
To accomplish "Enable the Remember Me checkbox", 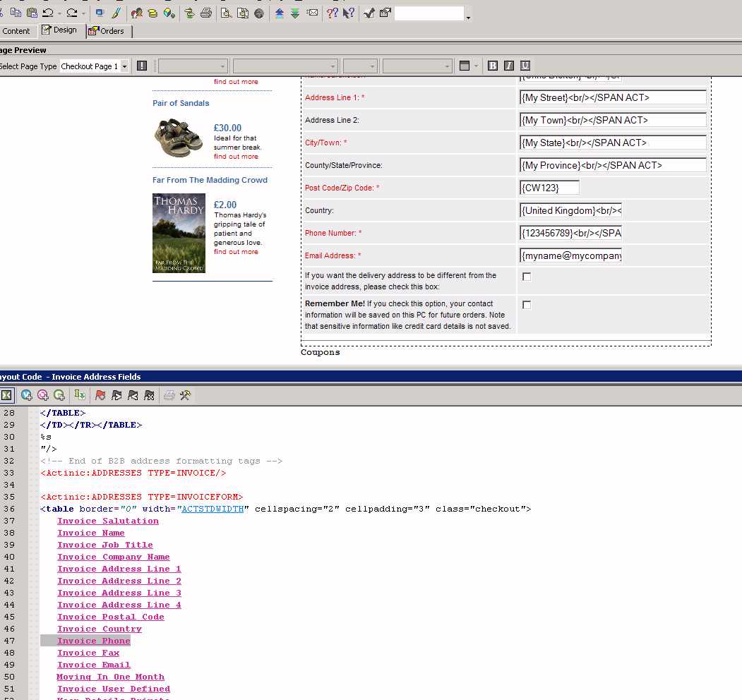I will click(527, 305).
